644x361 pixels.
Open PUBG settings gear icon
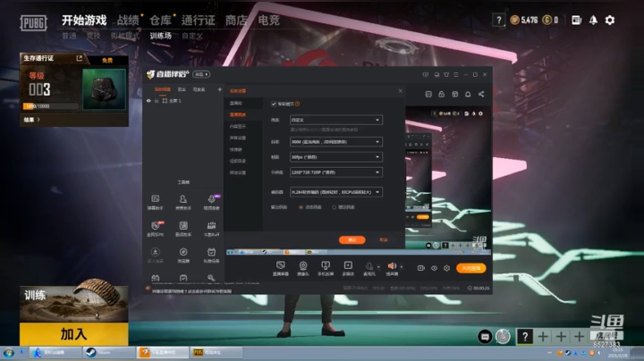pyautogui.click(x=610, y=20)
